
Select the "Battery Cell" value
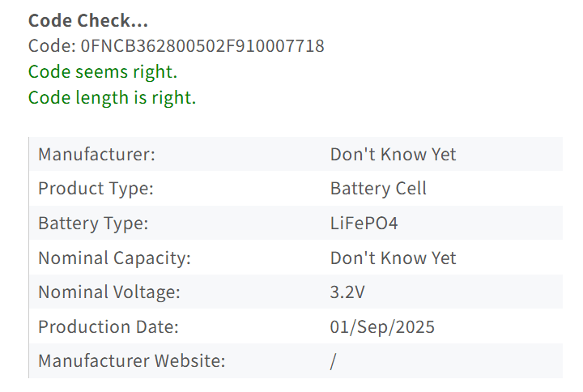pyautogui.click(x=378, y=189)
